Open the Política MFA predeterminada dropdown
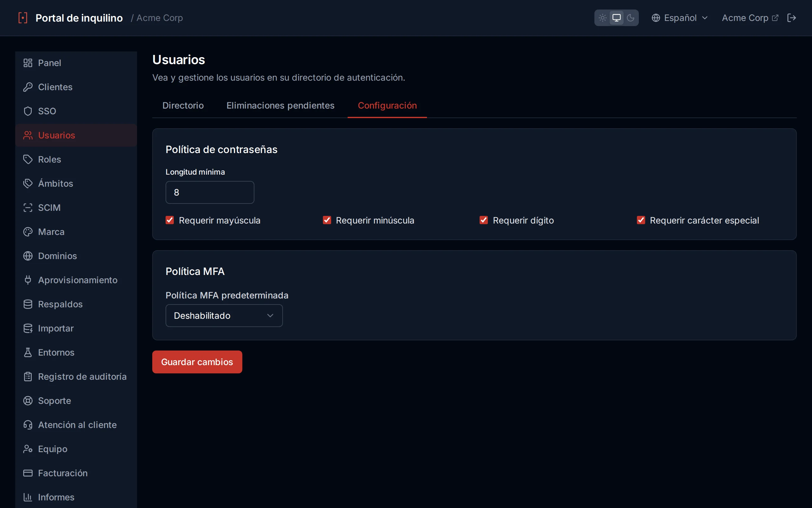The width and height of the screenshot is (812, 508). (x=224, y=316)
